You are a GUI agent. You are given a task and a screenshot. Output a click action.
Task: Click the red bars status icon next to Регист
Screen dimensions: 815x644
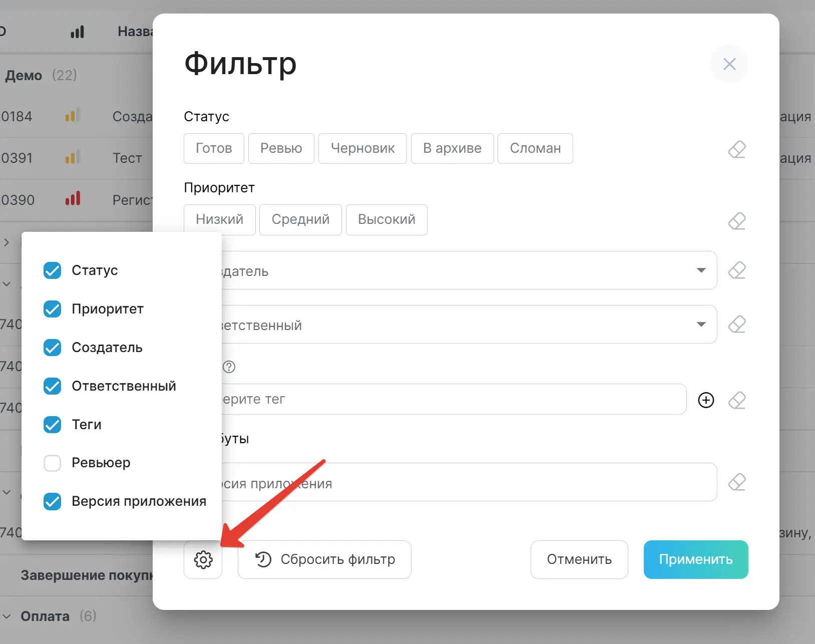click(x=73, y=199)
